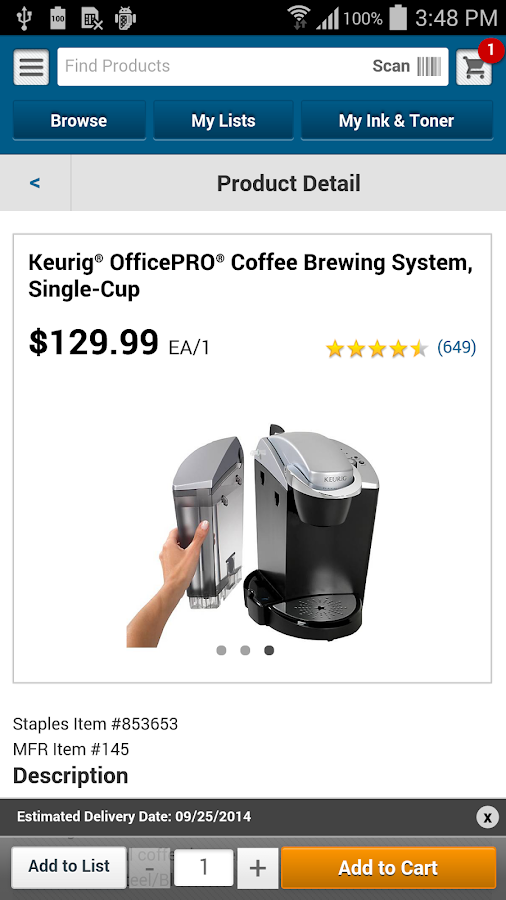Tap the orange Add to Cart button

coord(388,868)
